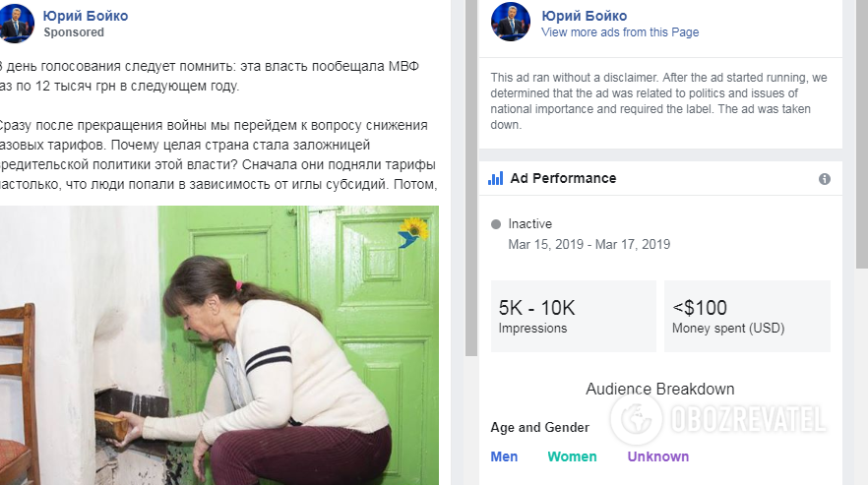Click the info icon beside Ad Performance
Image resolution: width=868 pixels, height=485 pixels.
(x=825, y=179)
